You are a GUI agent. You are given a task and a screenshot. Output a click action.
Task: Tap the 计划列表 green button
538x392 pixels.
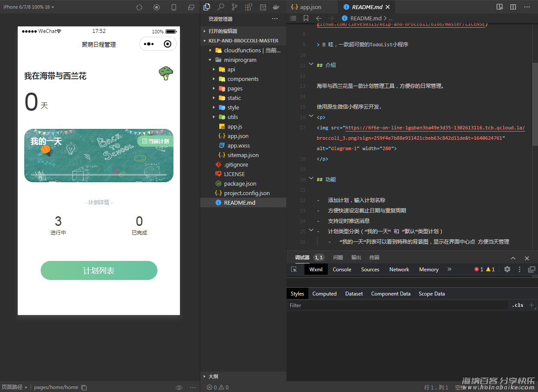tap(99, 270)
